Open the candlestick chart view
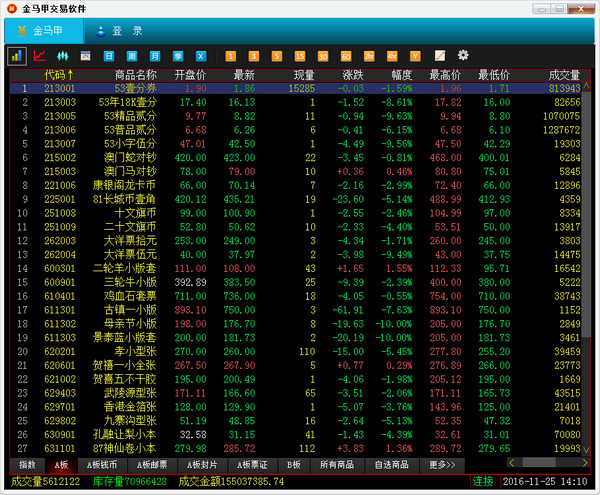Viewport: 600px width, 495px height. (x=62, y=56)
